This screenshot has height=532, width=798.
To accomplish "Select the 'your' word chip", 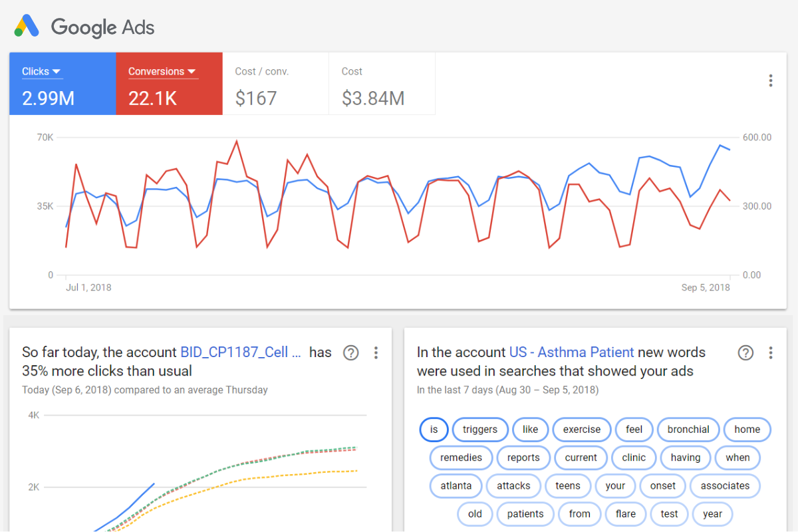I will pos(615,485).
